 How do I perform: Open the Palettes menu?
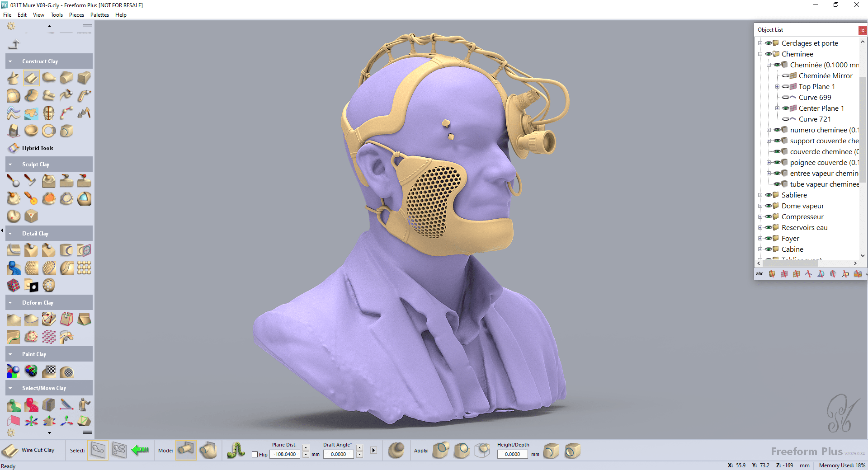[x=99, y=14]
